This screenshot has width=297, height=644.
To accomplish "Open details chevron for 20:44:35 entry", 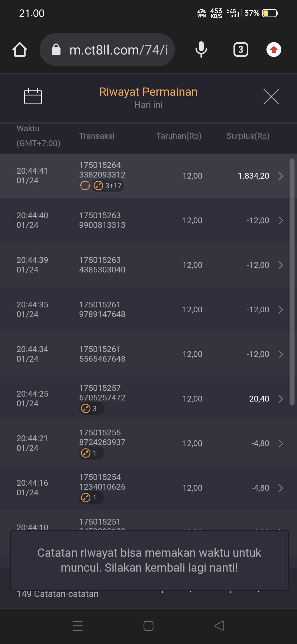I will click(x=280, y=310).
